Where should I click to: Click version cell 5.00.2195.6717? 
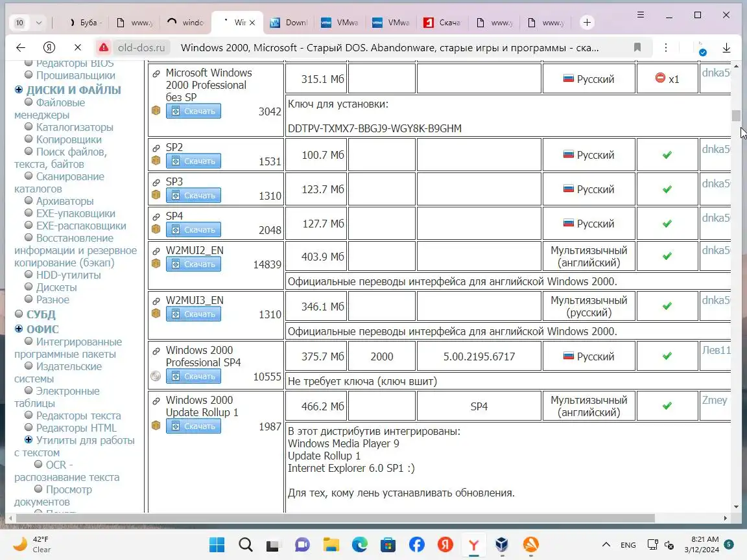click(479, 356)
